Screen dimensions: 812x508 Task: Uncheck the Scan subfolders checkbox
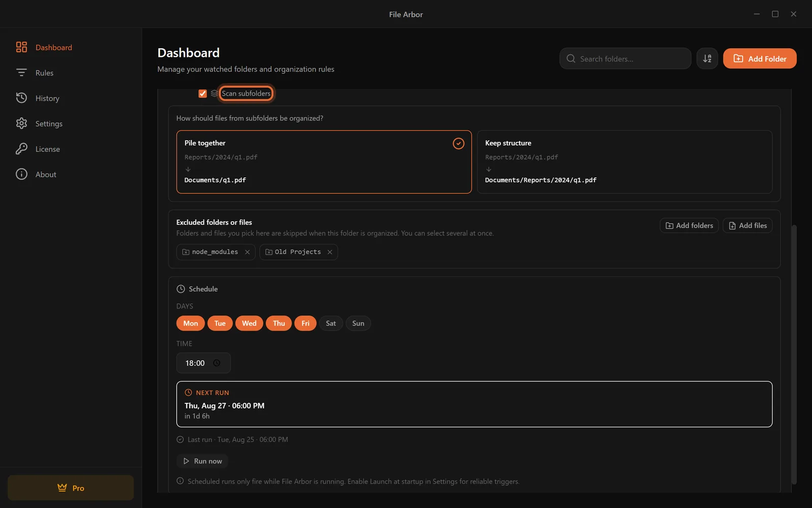[202, 93]
